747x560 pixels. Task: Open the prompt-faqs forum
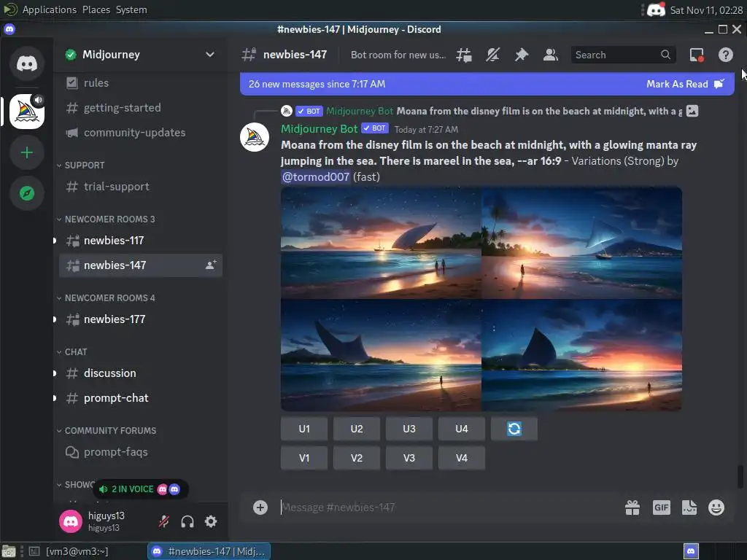pyautogui.click(x=141, y=452)
